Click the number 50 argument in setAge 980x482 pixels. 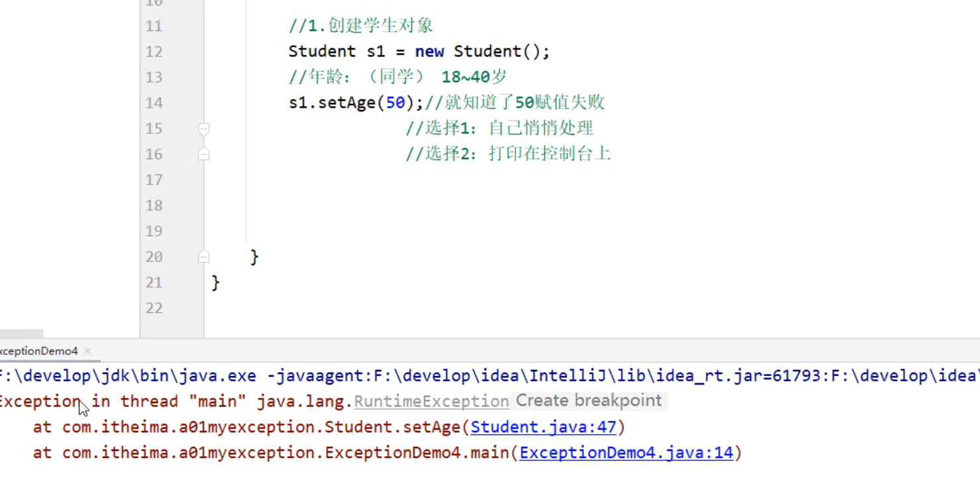395,103
